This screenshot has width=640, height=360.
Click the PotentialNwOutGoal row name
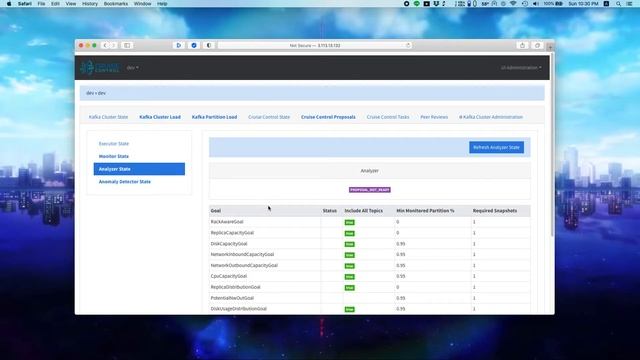[x=232, y=298]
